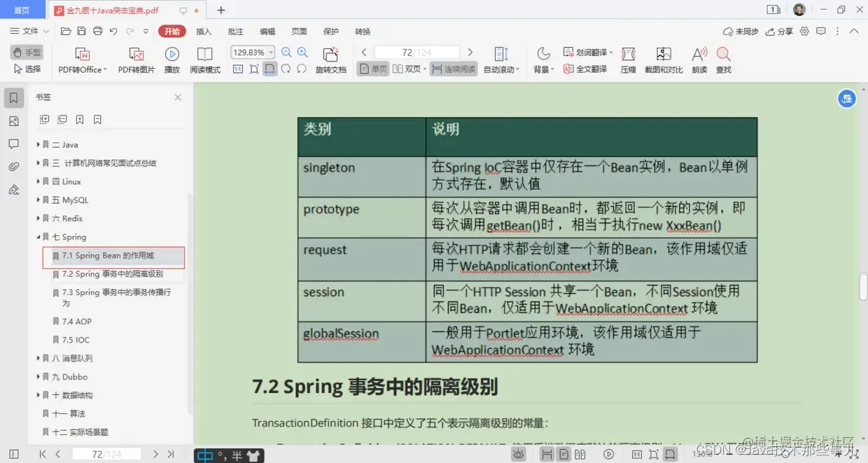868x463 pixels.
Task: Switch to the 编辑 tab
Action: coord(267,32)
